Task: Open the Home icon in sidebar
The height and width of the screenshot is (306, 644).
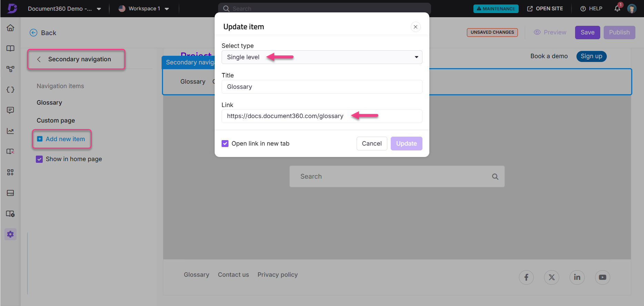Action: point(10,28)
